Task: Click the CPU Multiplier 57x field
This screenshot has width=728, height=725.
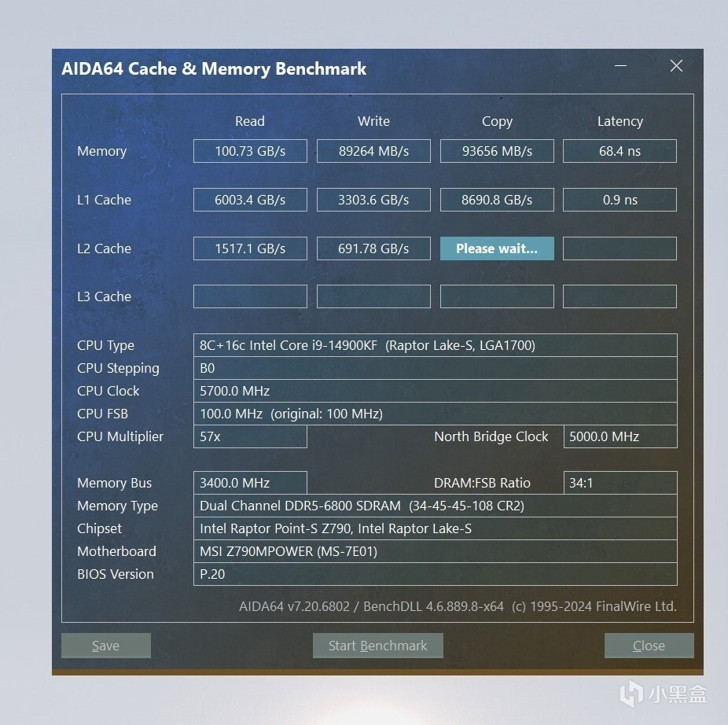Action: (250, 436)
